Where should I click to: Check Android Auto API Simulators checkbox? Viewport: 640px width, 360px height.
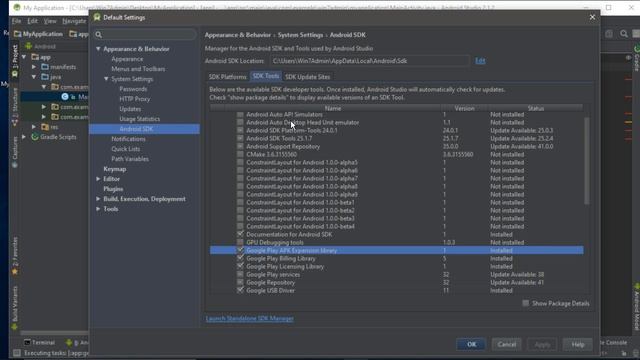(x=240, y=115)
